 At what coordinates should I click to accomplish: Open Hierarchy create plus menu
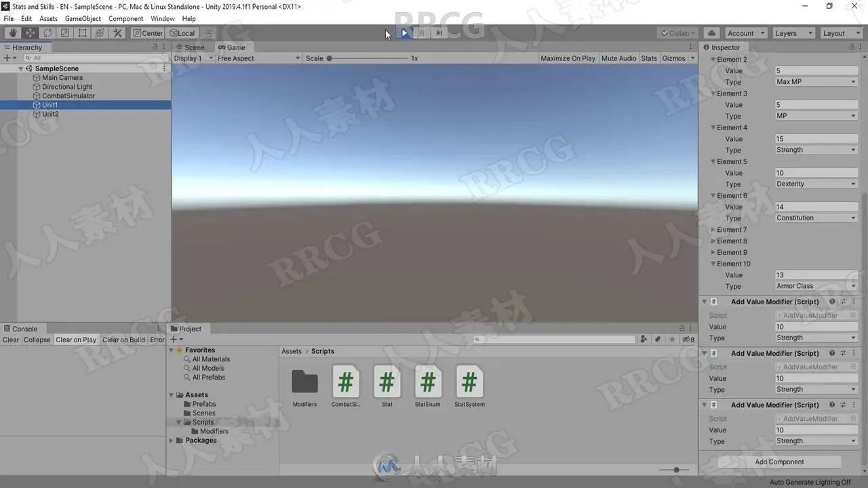click(x=9, y=58)
